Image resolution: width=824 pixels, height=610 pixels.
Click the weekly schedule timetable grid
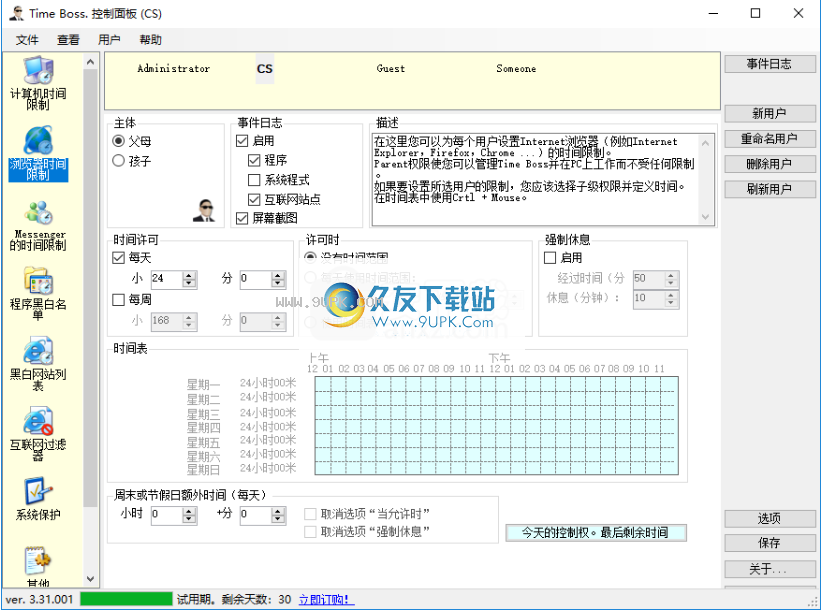tap(497, 426)
